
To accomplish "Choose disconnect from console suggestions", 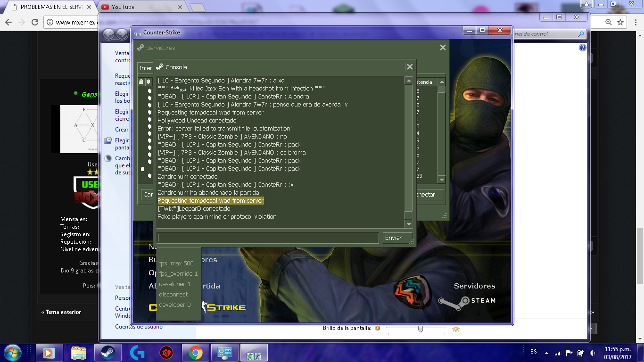I will (x=173, y=294).
